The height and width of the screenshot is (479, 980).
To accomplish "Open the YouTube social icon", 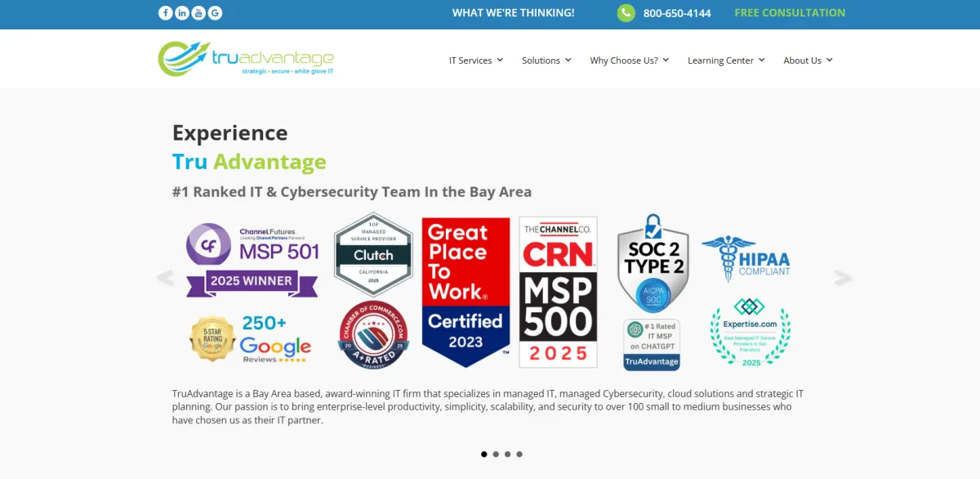I will point(198,12).
